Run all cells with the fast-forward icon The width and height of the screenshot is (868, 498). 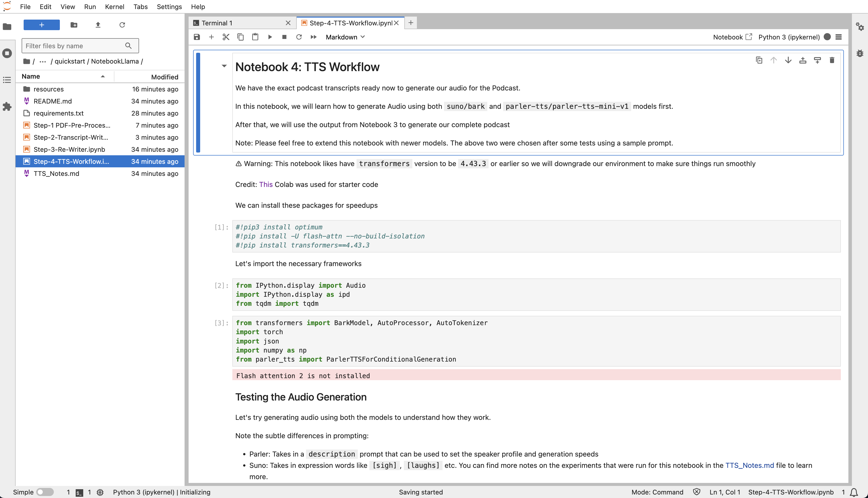coord(313,37)
